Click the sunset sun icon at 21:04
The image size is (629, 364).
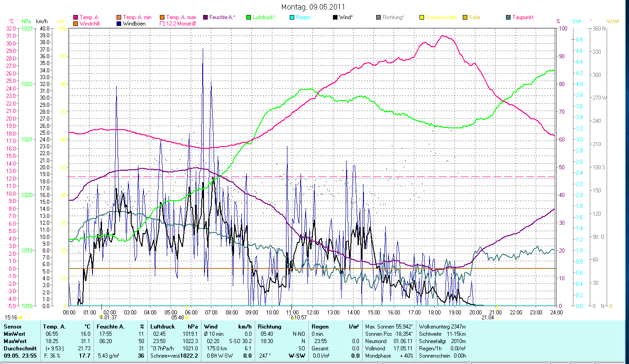496,318
